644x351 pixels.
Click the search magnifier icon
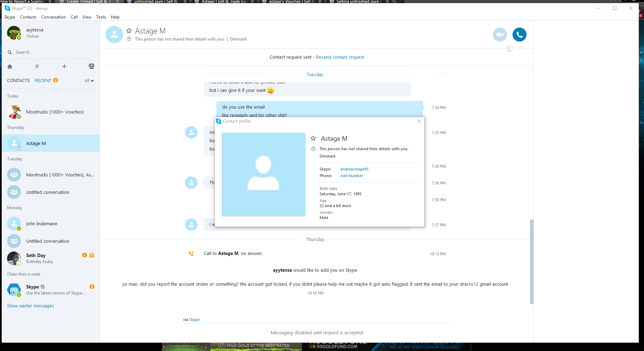tap(10, 52)
